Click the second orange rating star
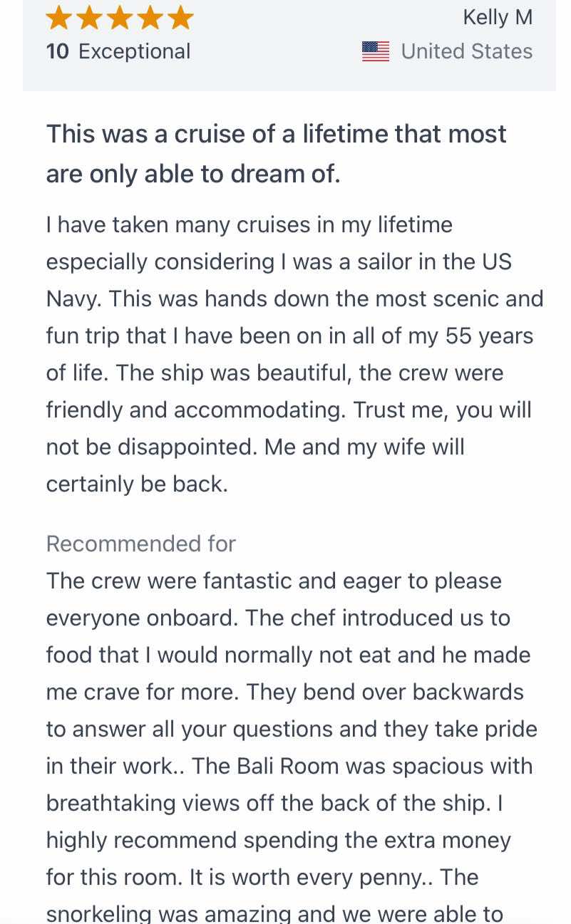 click(89, 17)
